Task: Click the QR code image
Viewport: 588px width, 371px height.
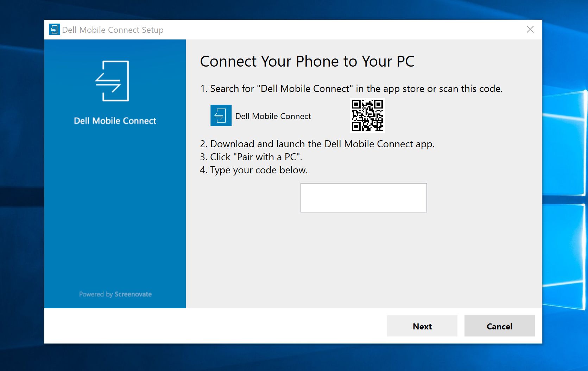Action: (367, 115)
